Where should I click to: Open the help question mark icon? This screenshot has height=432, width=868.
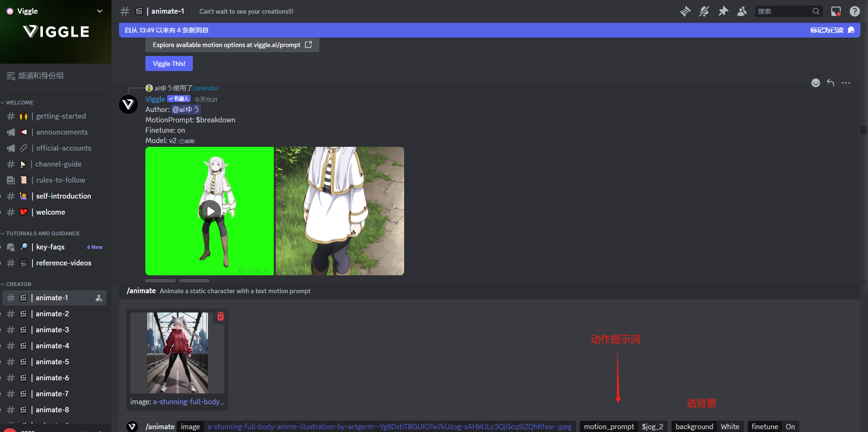[x=855, y=11]
